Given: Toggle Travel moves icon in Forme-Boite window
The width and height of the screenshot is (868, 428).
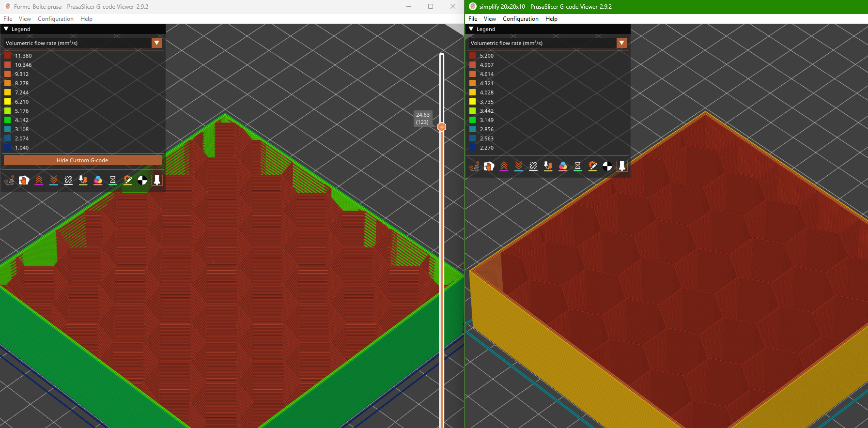Looking at the screenshot, I should tap(9, 180).
